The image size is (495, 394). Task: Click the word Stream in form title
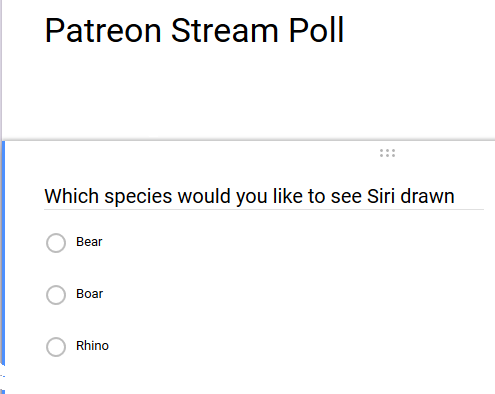point(225,30)
